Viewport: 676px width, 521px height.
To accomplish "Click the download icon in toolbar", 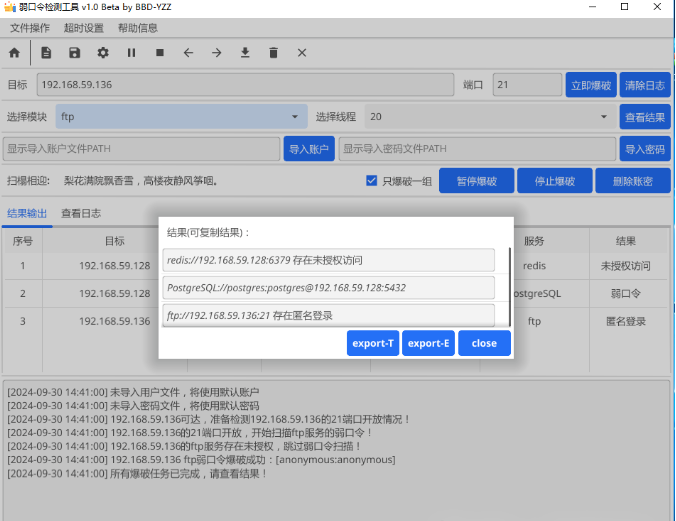I will [245, 53].
